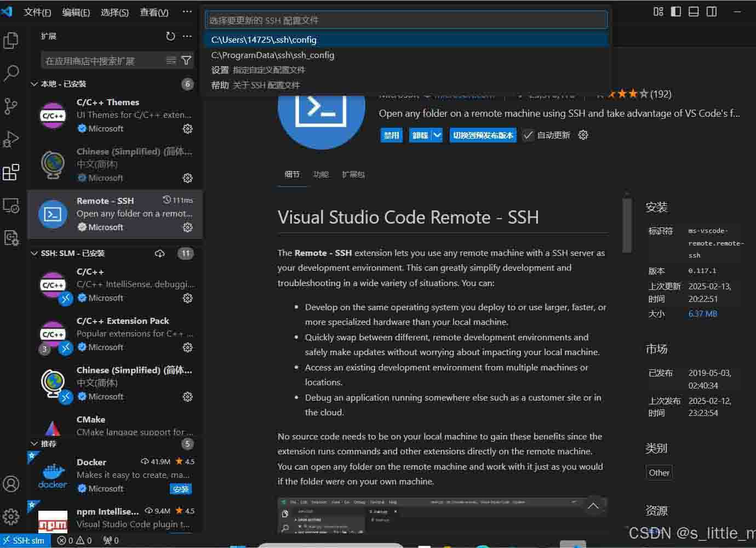This screenshot has width=756, height=548.
Task: Toggle primary side bar layout button
Action: click(676, 12)
